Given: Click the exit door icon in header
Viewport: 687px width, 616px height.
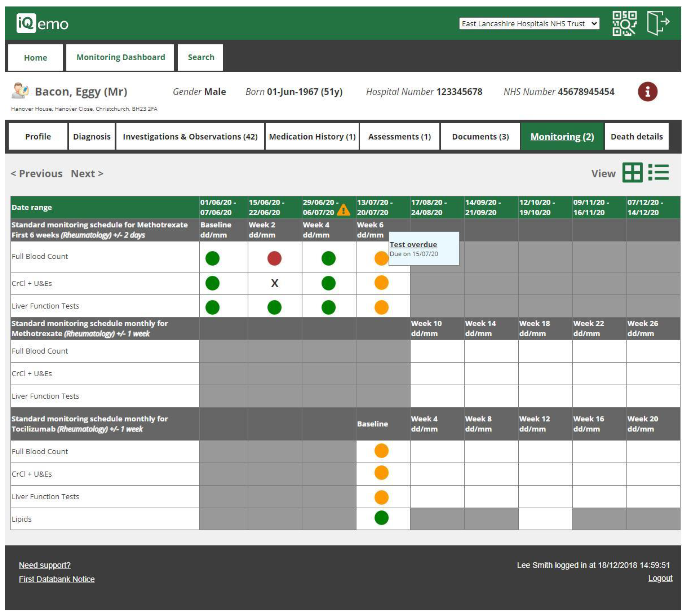Looking at the screenshot, I should (x=658, y=23).
